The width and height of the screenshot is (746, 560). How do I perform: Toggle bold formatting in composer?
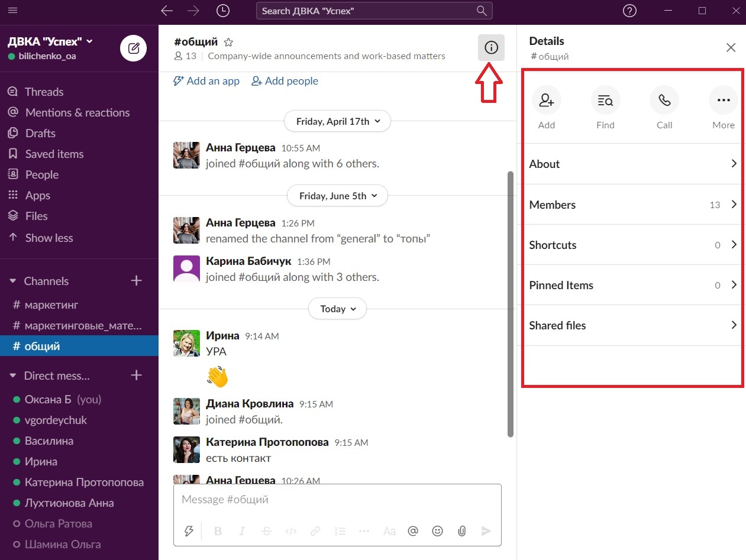[x=218, y=531]
